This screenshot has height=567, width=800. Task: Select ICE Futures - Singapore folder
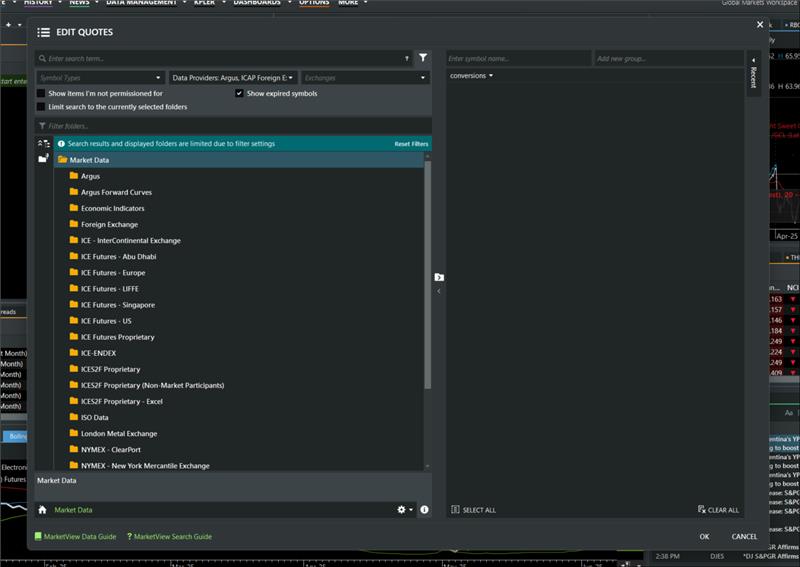point(118,305)
